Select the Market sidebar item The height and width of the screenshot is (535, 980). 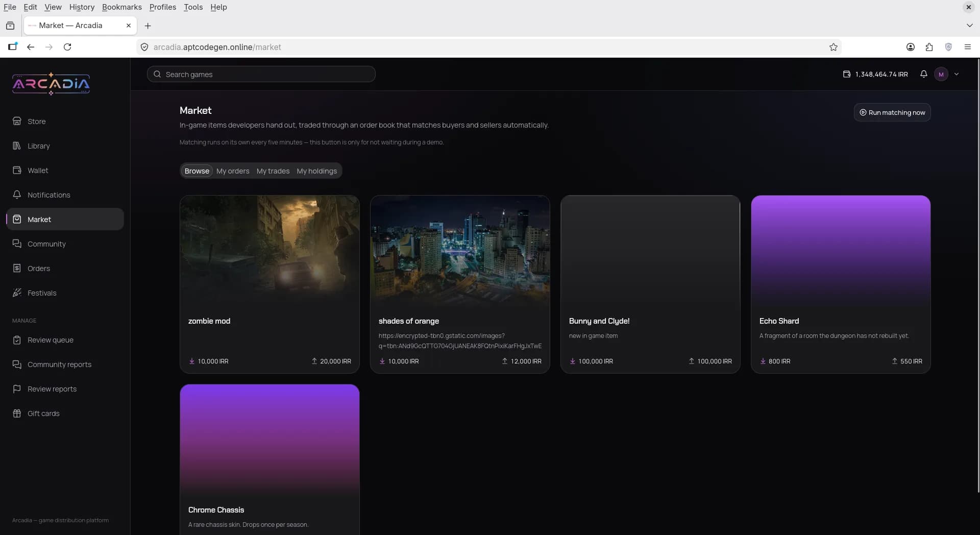(65, 219)
